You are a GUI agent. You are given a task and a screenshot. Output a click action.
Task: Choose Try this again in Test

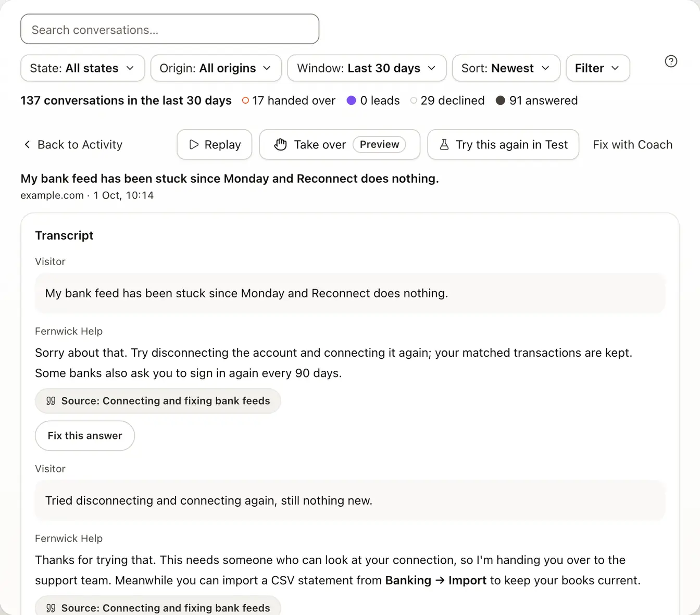point(503,144)
